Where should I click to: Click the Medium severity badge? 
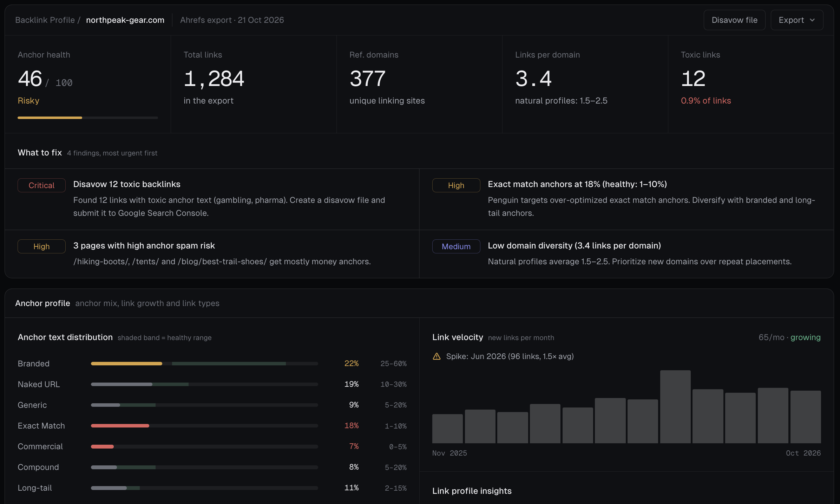coord(456,246)
